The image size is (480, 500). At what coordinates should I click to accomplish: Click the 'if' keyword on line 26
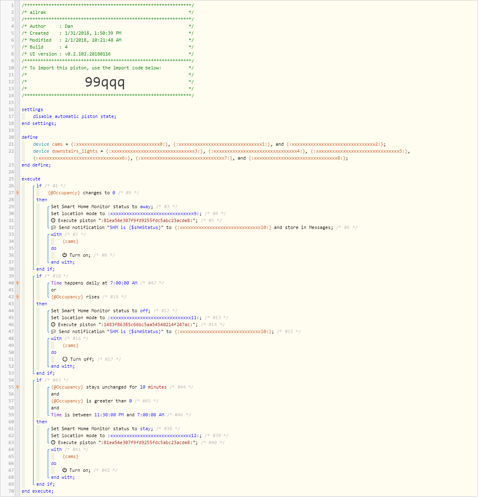point(39,186)
